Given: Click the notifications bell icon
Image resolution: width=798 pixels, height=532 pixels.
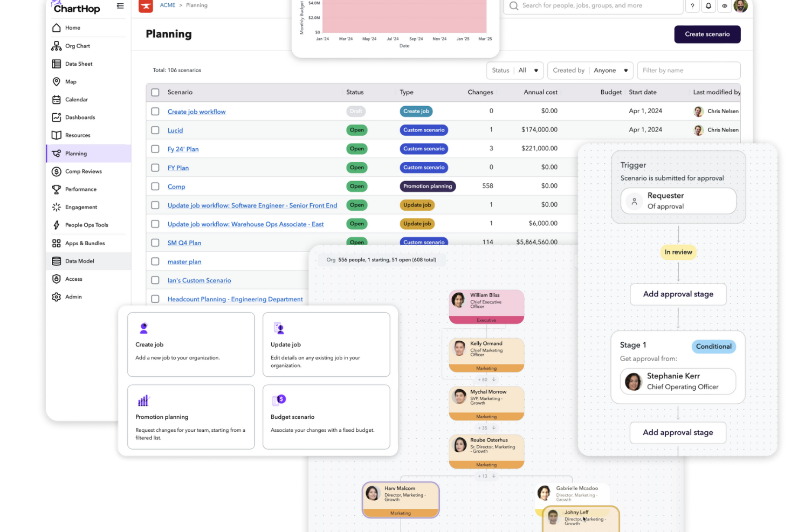Looking at the screenshot, I should 708,6.
